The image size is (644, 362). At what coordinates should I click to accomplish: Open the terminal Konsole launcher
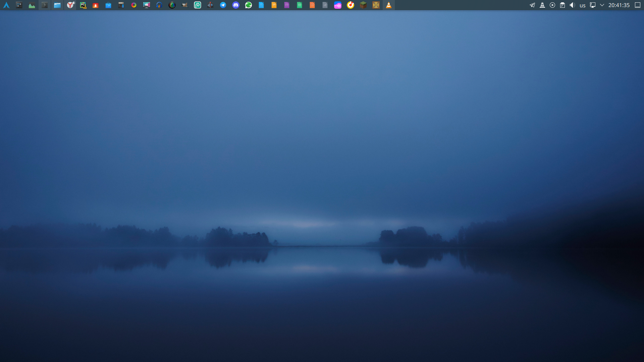pyautogui.click(x=45, y=5)
